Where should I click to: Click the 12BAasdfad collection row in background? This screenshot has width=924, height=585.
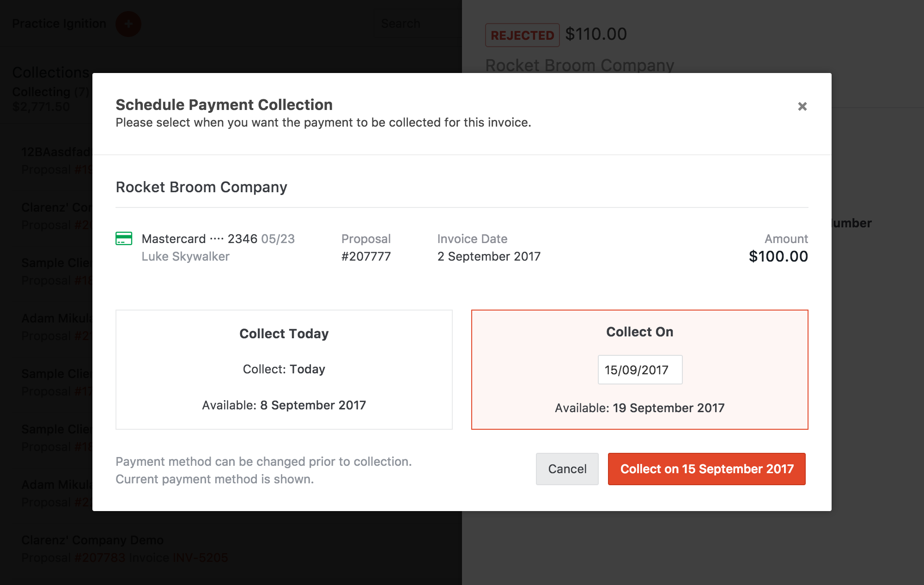click(56, 160)
